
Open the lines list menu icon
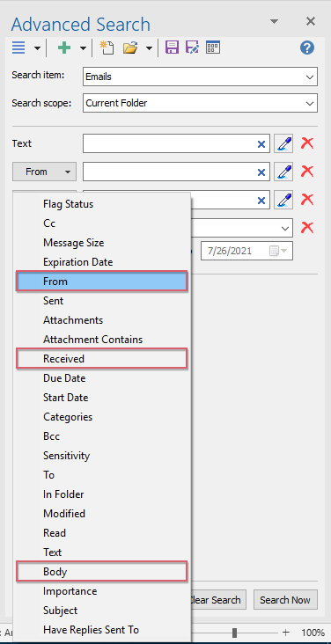[18, 48]
